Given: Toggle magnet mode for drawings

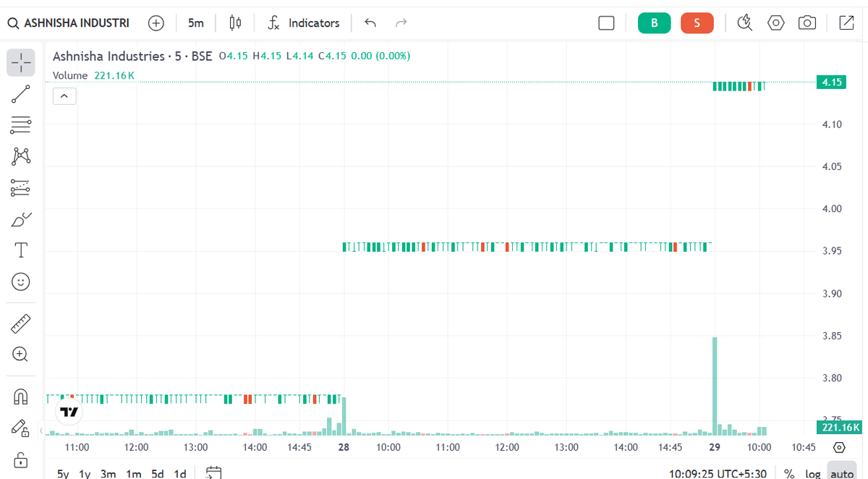Looking at the screenshot, I should pyautogui.click(x=21, y=397).
